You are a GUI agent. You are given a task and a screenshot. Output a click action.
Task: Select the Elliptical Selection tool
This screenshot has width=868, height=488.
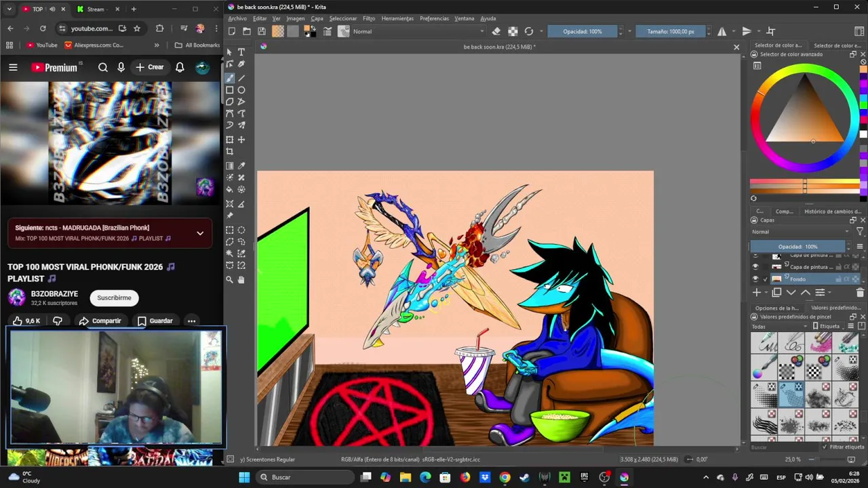tap(241, 230)
